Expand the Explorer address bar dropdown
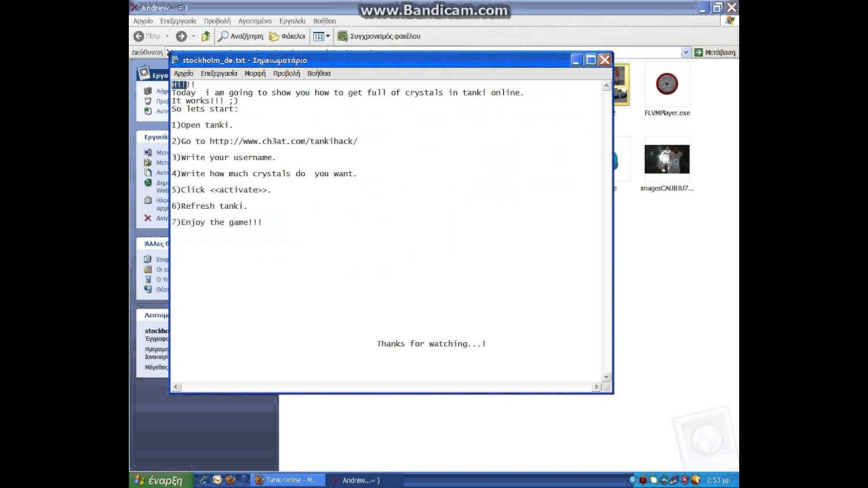This screenshot has width=868, height=488. point(686,52)
